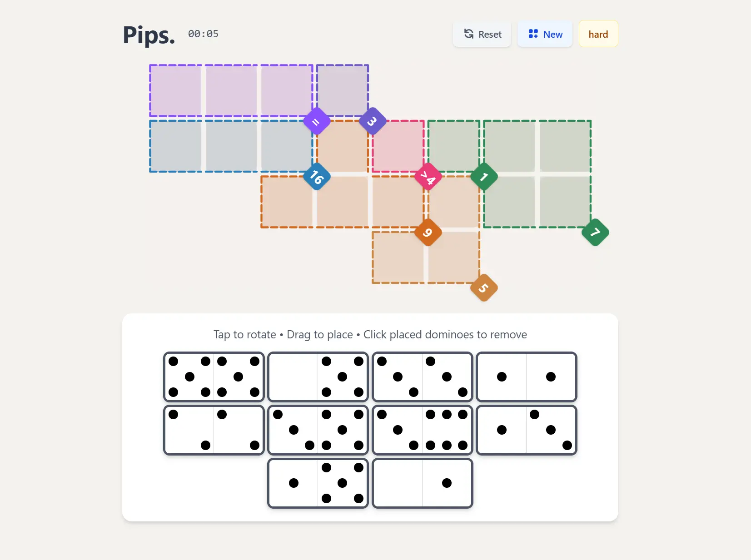This screenshot has height=560, width=751.
Task: Open the "hard" difficulty selector
Action: click(597, 34)
